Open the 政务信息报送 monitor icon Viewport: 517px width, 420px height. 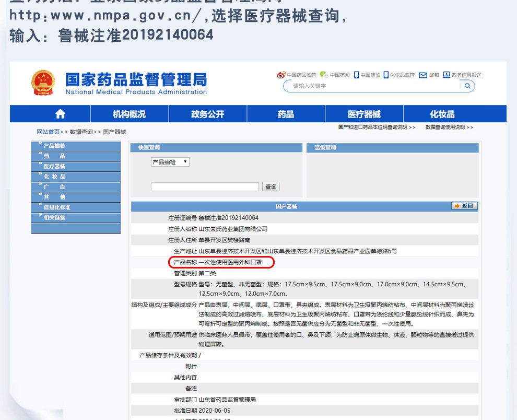(x=446, y=75)
